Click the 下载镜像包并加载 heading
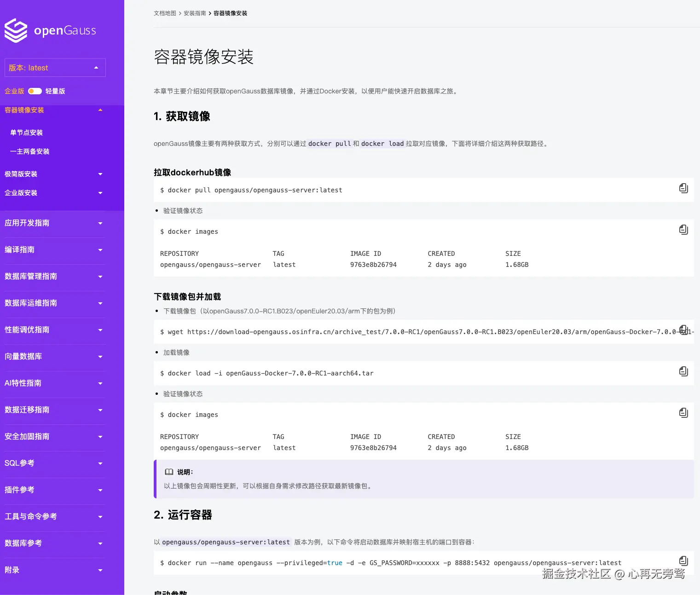Viewport: 700px width, 595px height. coord(187,297)
